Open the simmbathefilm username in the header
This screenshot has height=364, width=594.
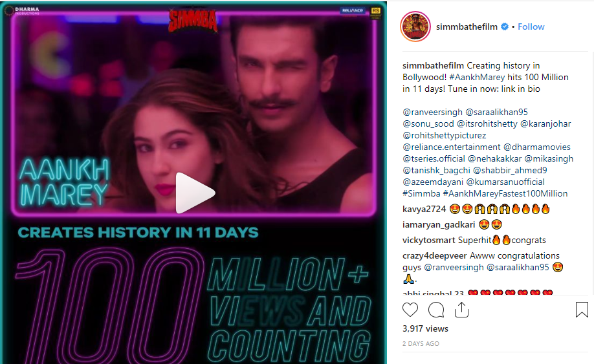467,27
